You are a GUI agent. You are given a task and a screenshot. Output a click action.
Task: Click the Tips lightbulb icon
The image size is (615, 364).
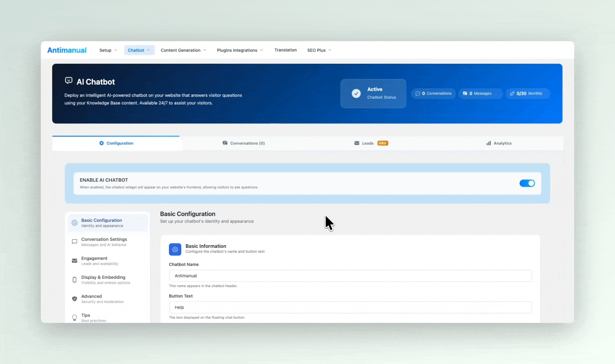pyautogui.click(x=75, y=317)
